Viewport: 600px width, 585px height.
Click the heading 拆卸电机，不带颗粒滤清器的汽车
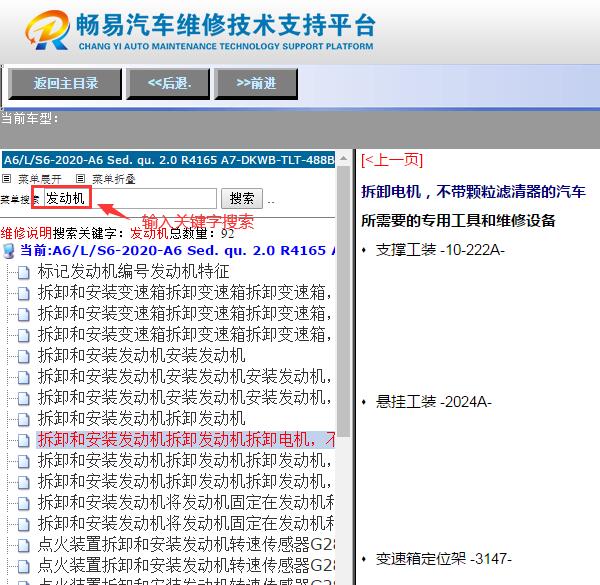(x=473, y=192)
